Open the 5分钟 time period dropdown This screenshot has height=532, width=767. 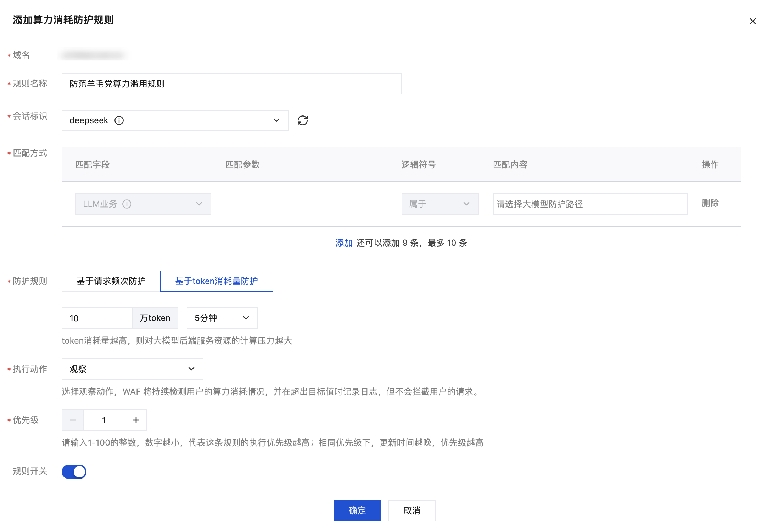click(222, 318)
